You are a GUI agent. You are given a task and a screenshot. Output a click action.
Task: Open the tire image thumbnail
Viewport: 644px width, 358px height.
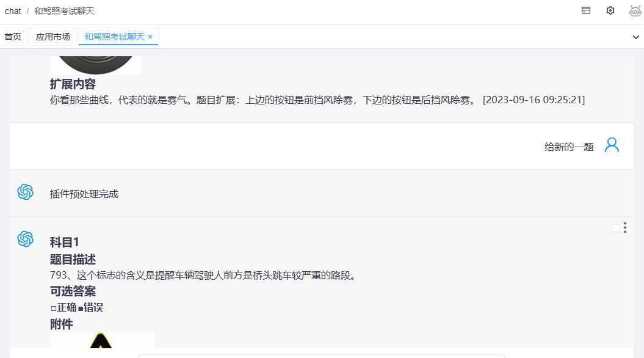pyautogui.click(x=96, y=65)
